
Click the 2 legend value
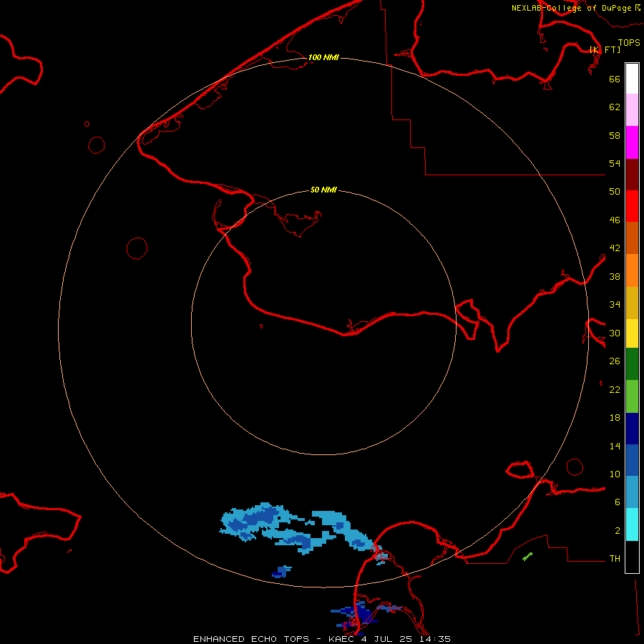618,531
